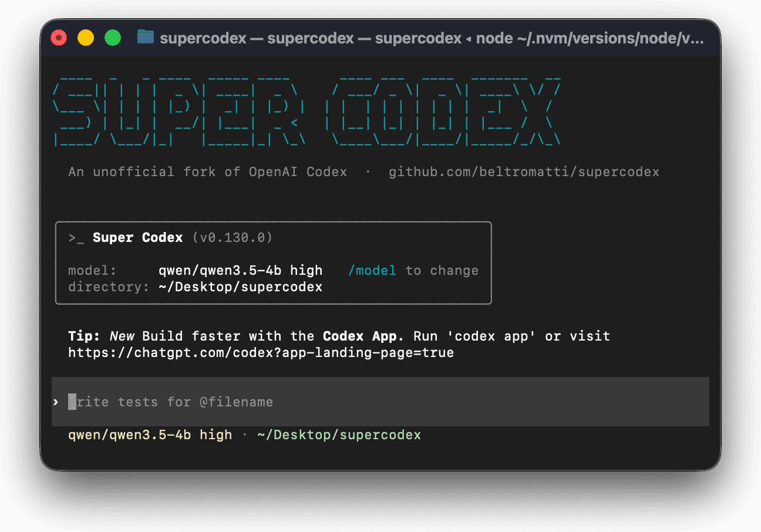This screenshot has width=761, height=532.
Task: Click the '/model' command text
Action: point(372,271)
